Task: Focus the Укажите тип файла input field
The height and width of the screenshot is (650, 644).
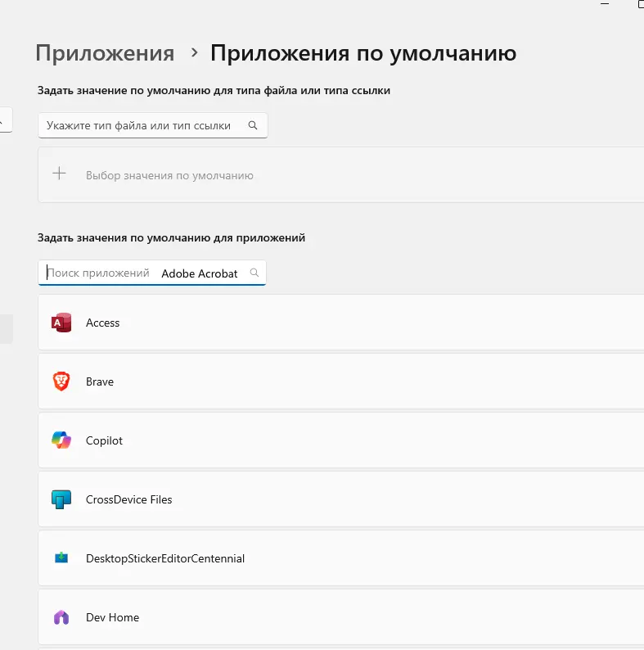Action: click(x=153, y=125)
